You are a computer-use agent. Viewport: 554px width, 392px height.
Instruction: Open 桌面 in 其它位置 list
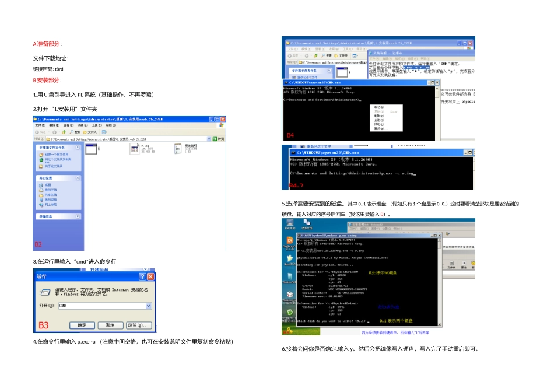[45, 185]
